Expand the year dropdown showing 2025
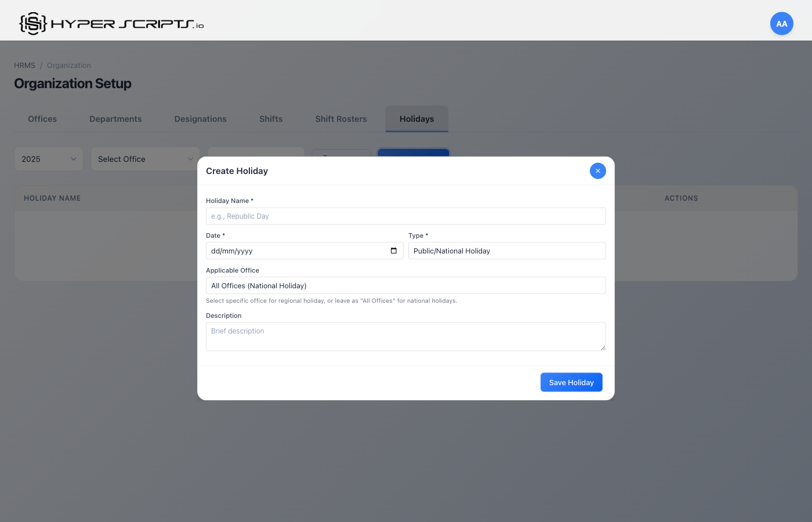 coord(48,158)
